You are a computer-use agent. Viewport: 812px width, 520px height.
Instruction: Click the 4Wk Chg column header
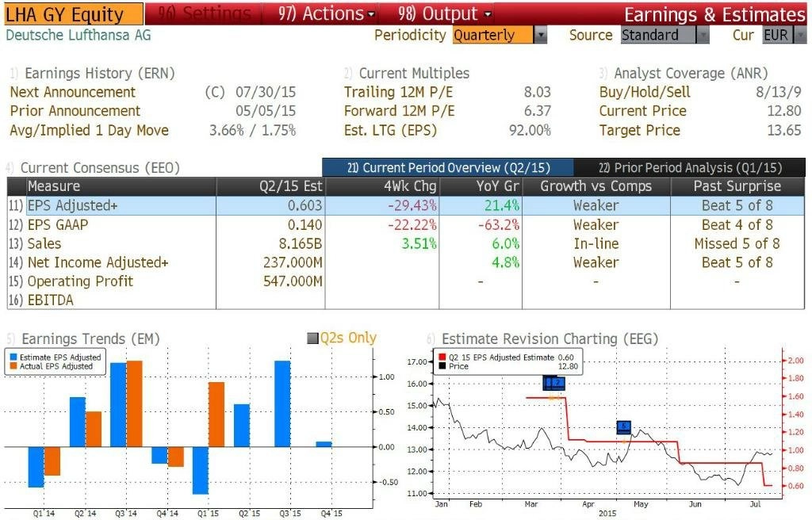pyautogui.click(x=382, y=186)
